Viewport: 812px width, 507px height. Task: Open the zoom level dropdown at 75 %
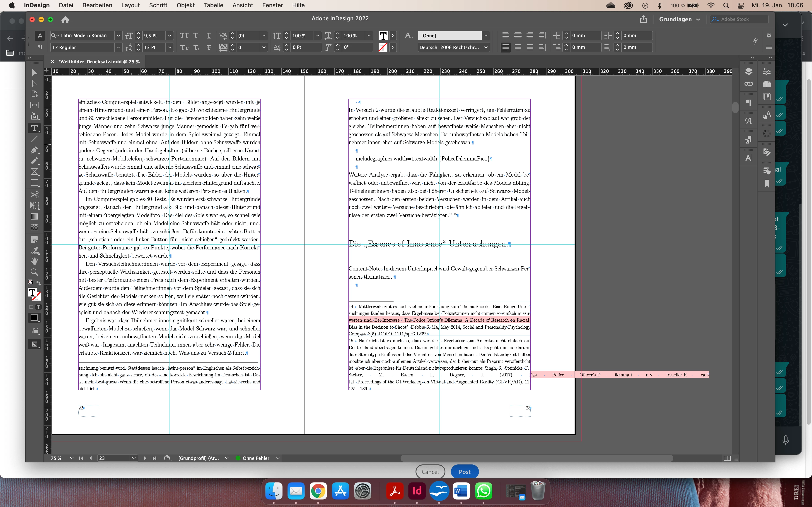(71, 458)
